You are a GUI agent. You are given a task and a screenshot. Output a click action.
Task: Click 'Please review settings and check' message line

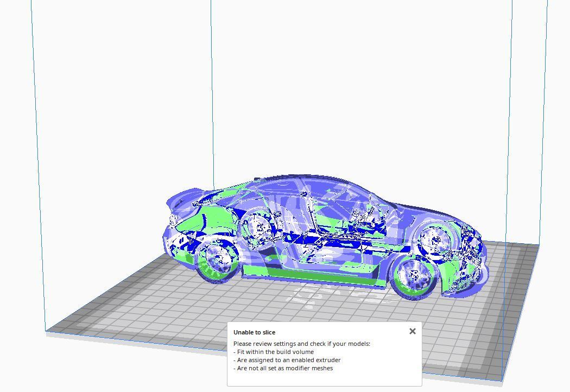coord(302,344)
